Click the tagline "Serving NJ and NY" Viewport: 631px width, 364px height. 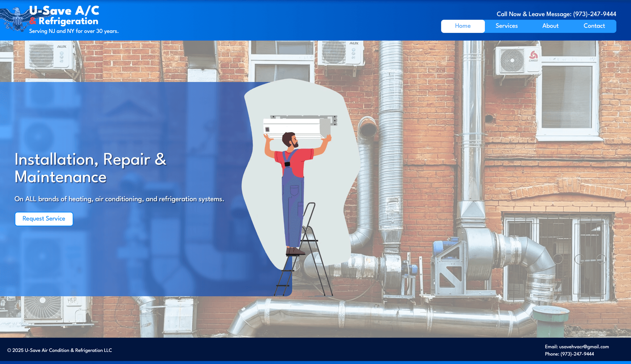click(74, 31)
